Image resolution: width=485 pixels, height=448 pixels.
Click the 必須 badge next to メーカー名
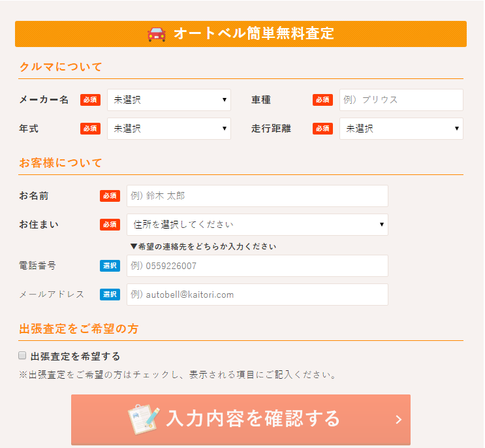(90, 100)
